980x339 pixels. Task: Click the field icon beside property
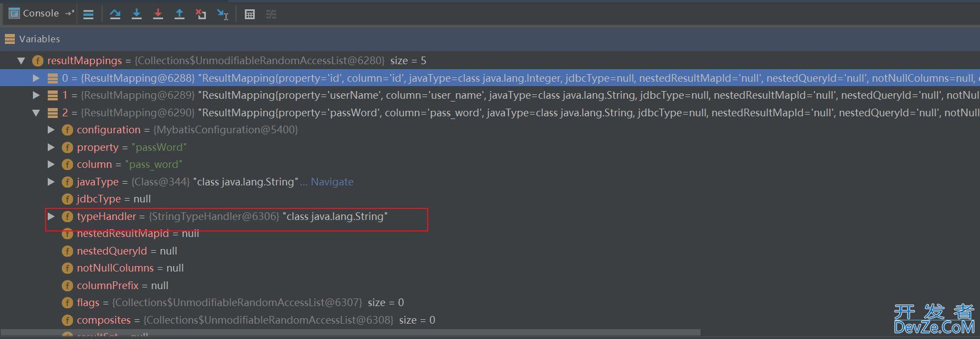pyautogui.click(x=68, y=147)
